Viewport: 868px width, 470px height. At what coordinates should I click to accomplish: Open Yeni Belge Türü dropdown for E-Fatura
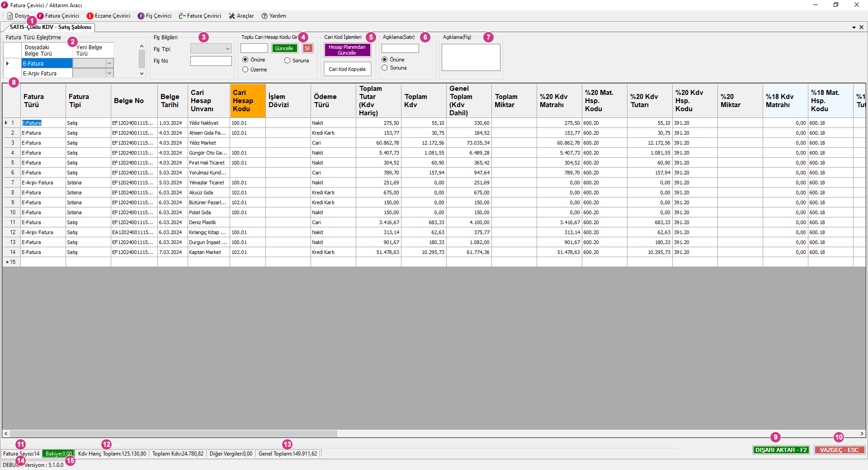click(109, 63)
